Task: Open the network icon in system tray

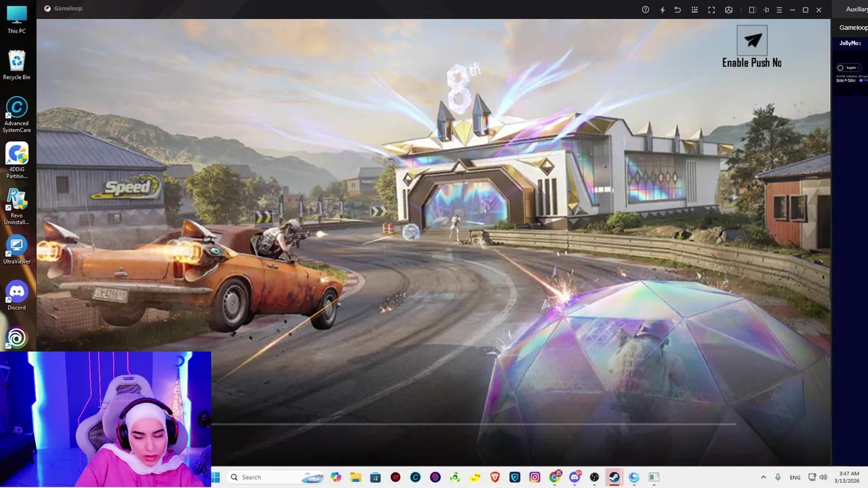Action: point(813,477)
